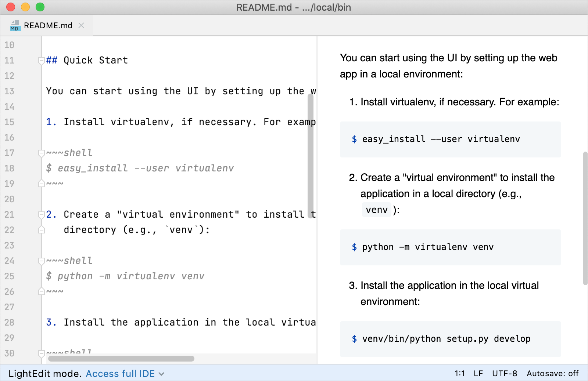The image size is (588, 381).
Task: Click fold end marker on line 26
Action: tap(41, 292)
